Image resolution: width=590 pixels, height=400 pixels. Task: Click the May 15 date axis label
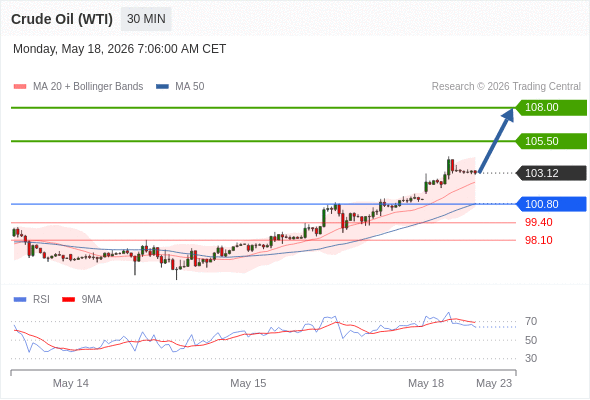(248, 383)
